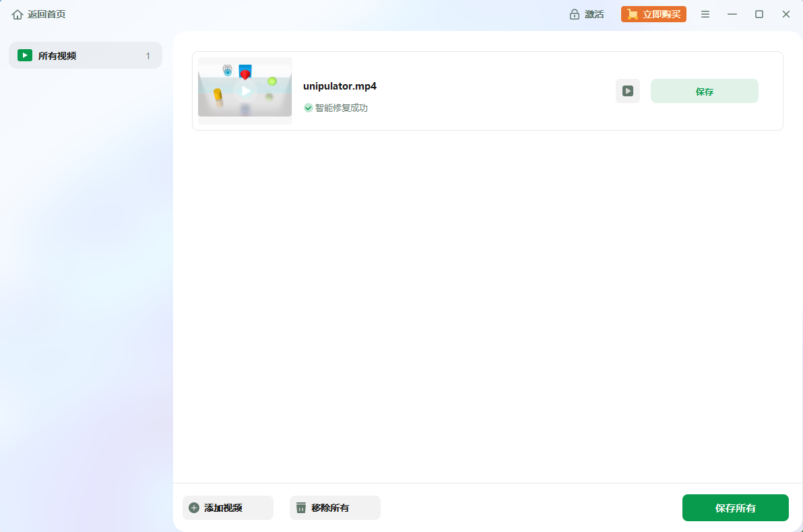The height and width of the screenshot is (532, 803).
Task: Click the shopping cart icon in 立即购买
Action: coord(633,13)
